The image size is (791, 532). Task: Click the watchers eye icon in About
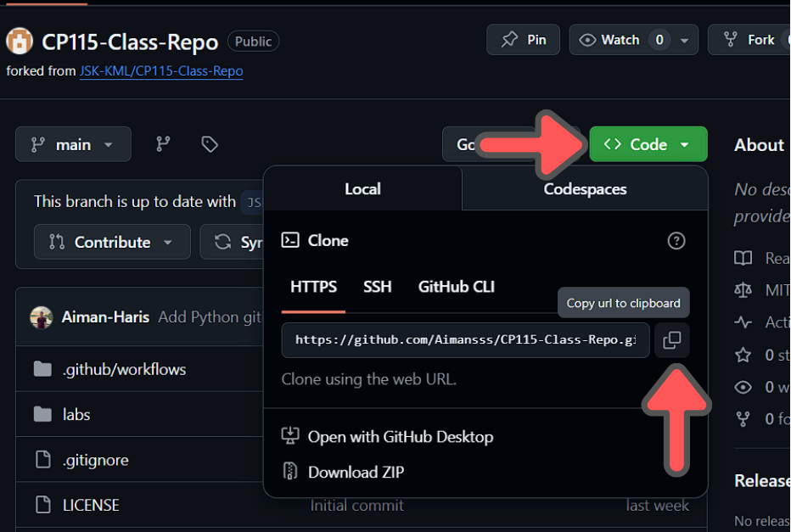[x=743, y=387]
